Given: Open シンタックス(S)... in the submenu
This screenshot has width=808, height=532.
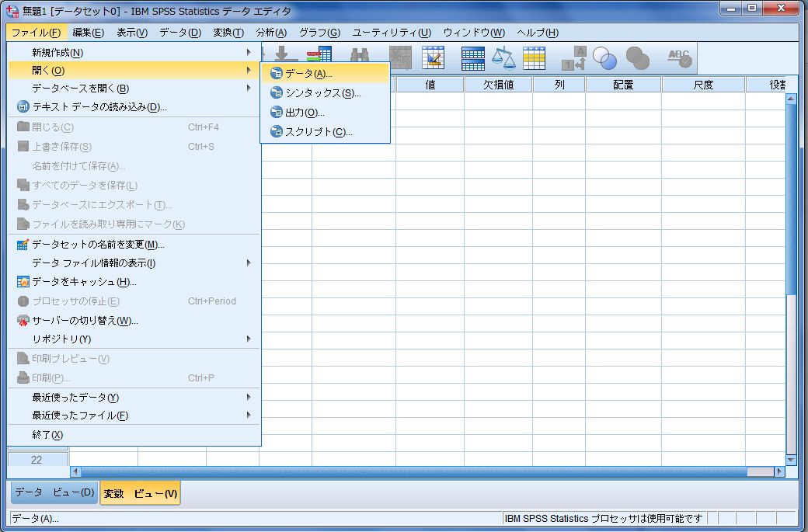Looking at the screenshot, I should pyautogui.click(x=326, y=93).
